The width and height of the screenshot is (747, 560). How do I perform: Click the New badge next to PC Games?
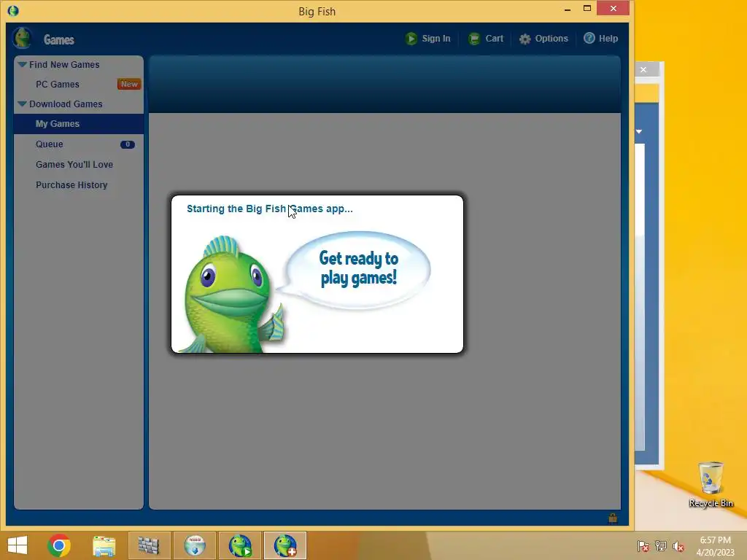[x=129, y=84]
